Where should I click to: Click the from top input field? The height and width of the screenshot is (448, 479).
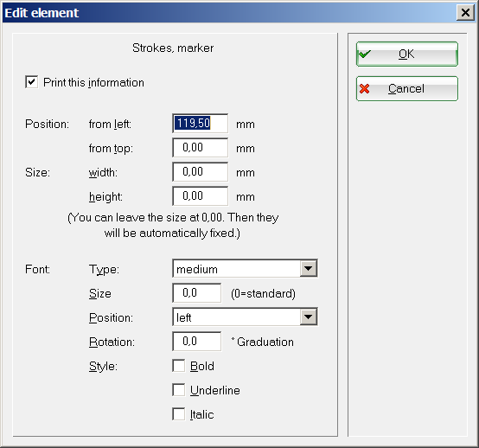200,148
